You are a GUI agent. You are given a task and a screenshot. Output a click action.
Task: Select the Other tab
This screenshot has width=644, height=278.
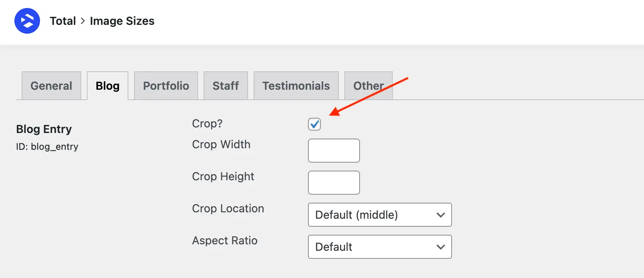point(368,86)
